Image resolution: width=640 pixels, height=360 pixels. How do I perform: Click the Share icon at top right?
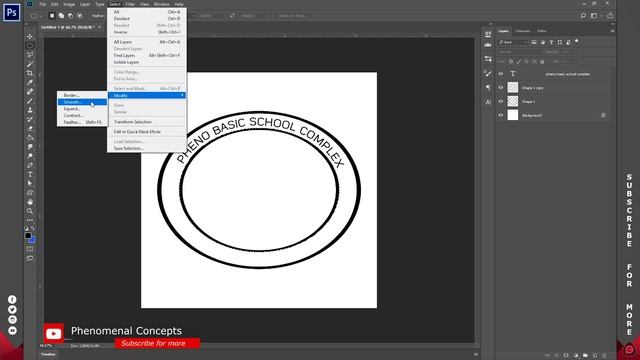[610, 16]
